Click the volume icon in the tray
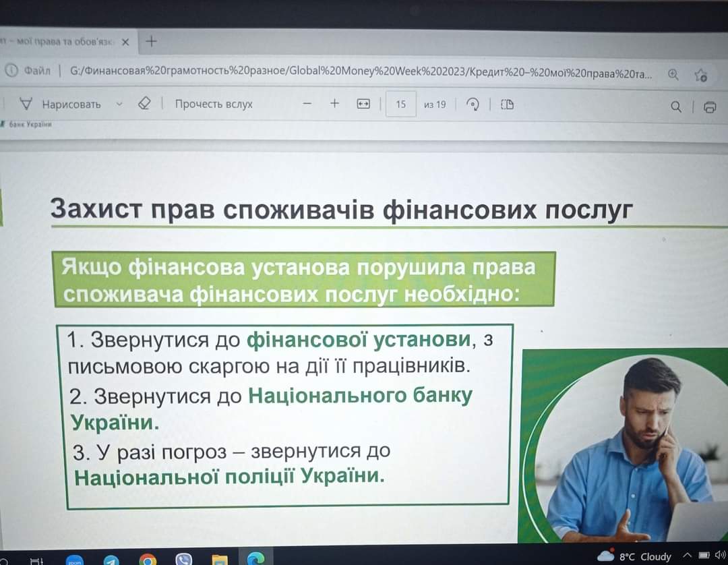This screenshot has width=728, height=565. (720, 554)
